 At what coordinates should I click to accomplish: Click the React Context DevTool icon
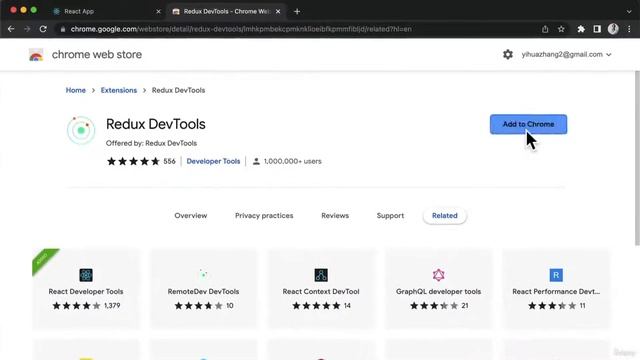point(321,275)
